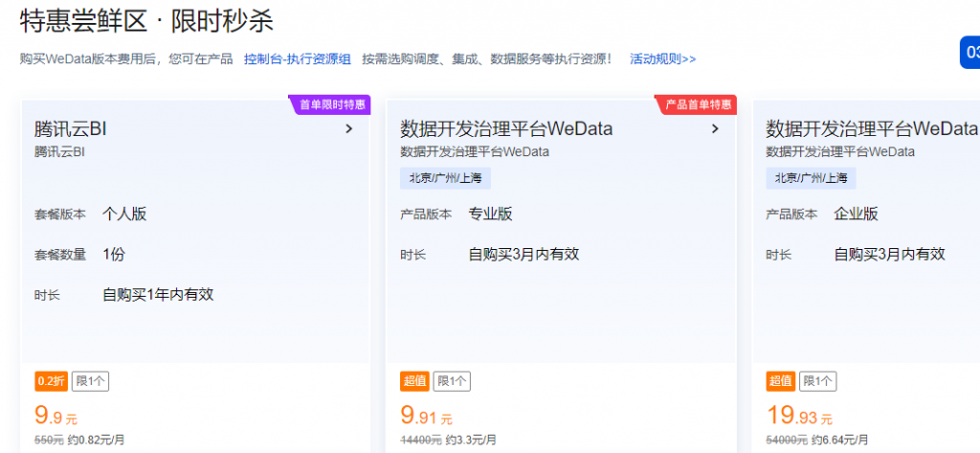Open the 腾讯云BI card title

pos(71,129)
